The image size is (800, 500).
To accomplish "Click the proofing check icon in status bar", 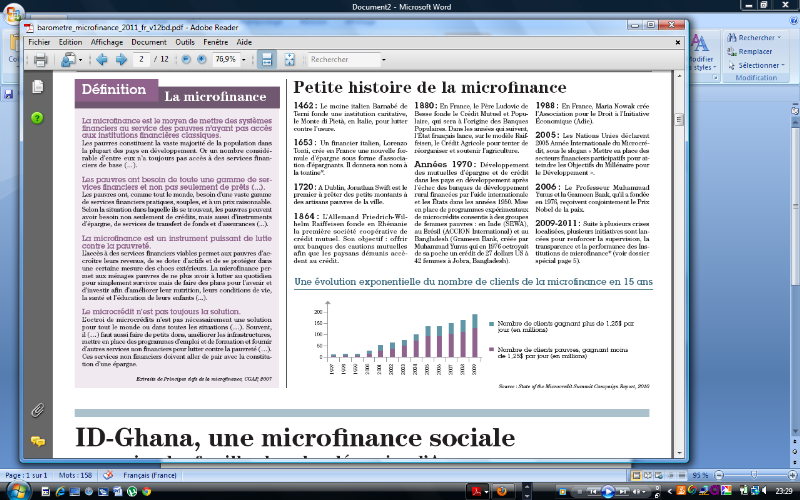I will pos(108,475).
